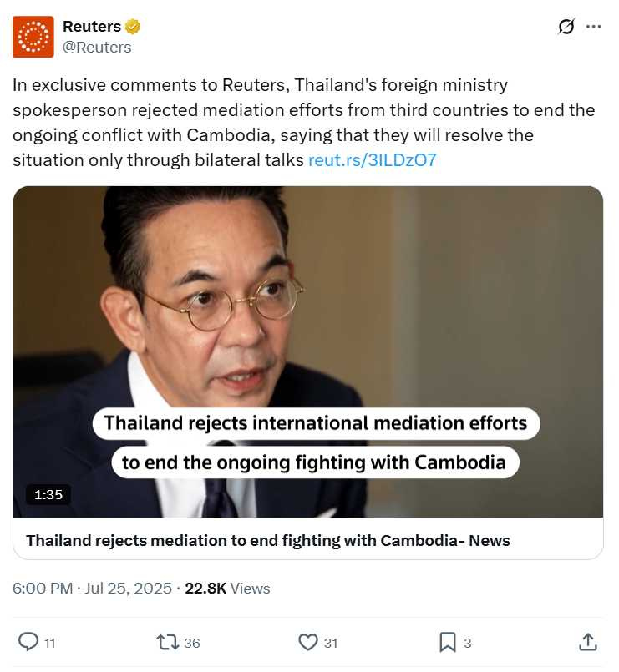Open sharing options via the upload arrow
This screenshot has width=619, height=672.
(587, 642)
